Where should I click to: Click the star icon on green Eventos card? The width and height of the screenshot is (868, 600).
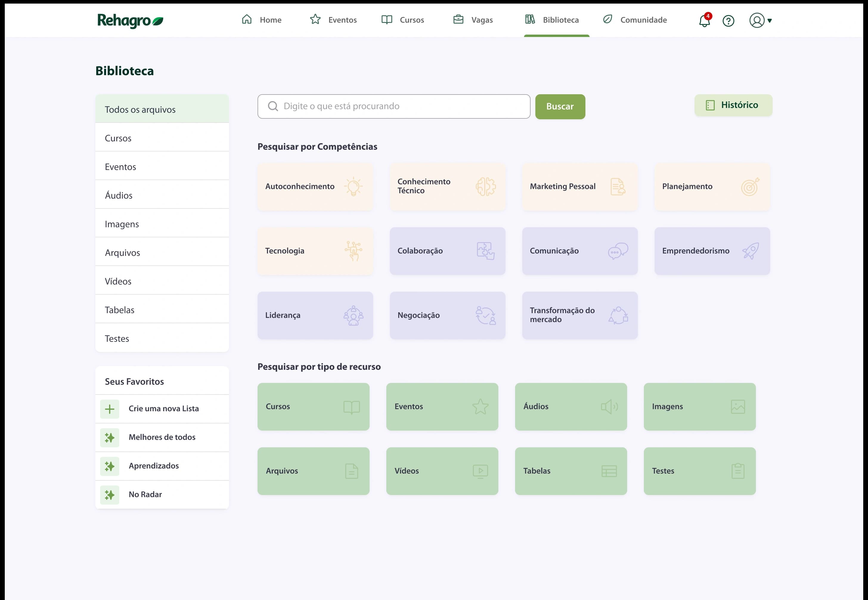pos(480,407)
